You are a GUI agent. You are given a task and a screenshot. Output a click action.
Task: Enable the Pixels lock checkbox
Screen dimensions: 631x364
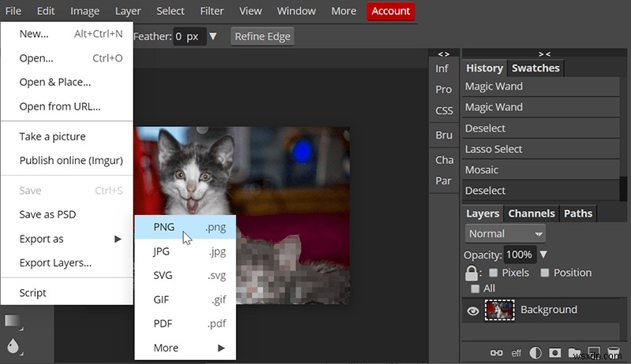click(x=493, y=273)
